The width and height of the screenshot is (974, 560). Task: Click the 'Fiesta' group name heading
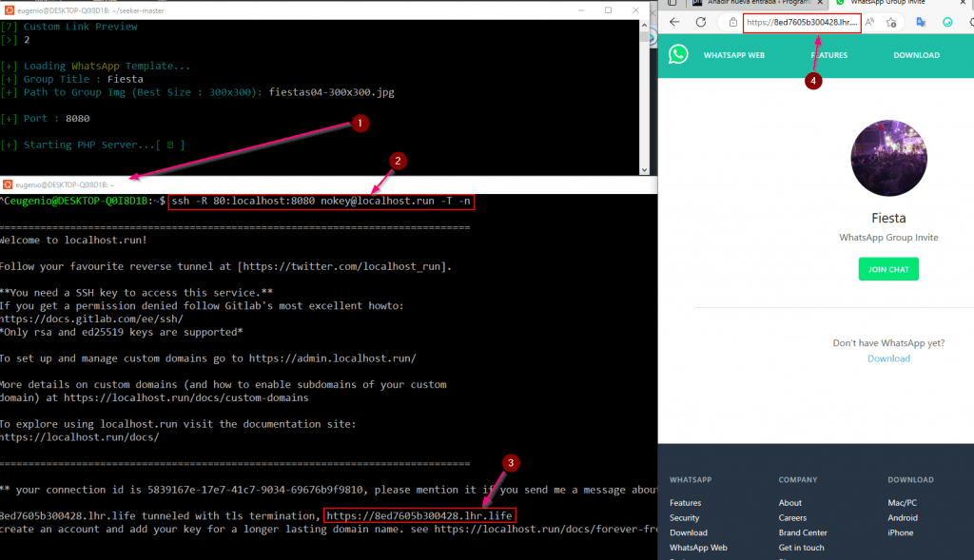[888, 218]
